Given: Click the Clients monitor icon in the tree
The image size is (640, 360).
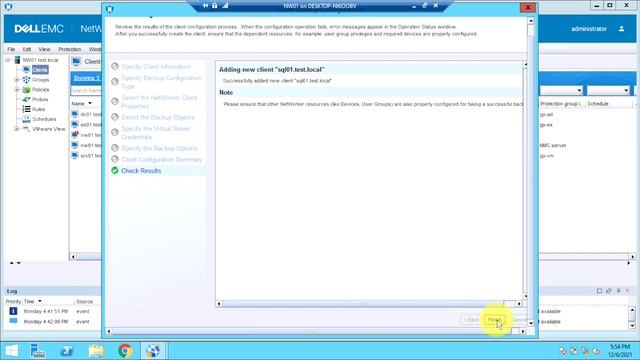Looking at the screenshot, I should pyautogui.click(x=27, y=70).
